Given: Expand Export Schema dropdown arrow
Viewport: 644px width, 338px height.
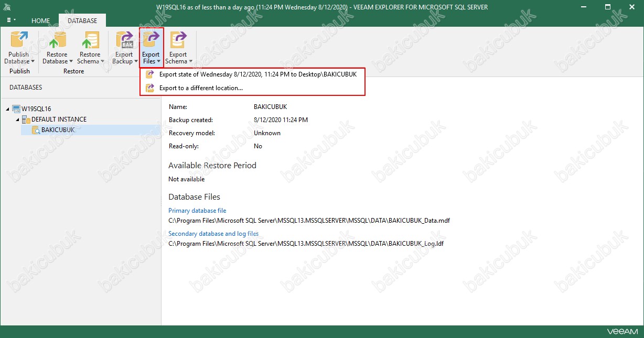Looking at the screenshot, I should point(190,61).
